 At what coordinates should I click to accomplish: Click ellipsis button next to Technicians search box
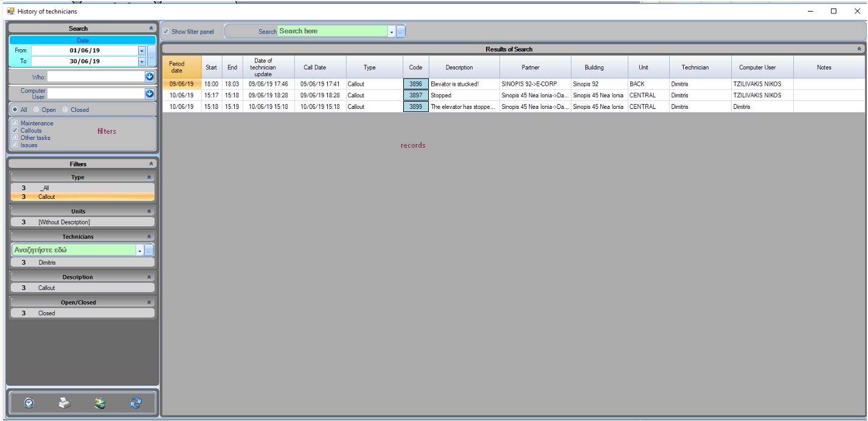point(149,250)
